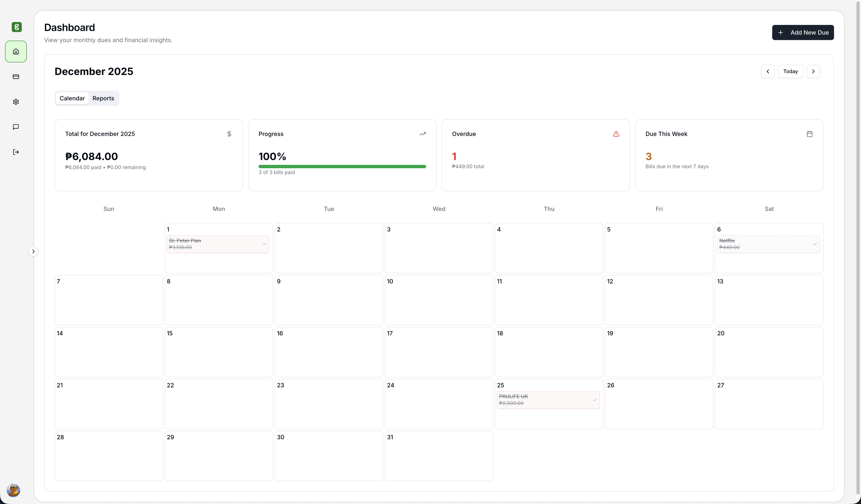
Task: Toggle paid checkmark on PRULIFE UK bill
Action: pyautogui.click(x=594, y=400)
